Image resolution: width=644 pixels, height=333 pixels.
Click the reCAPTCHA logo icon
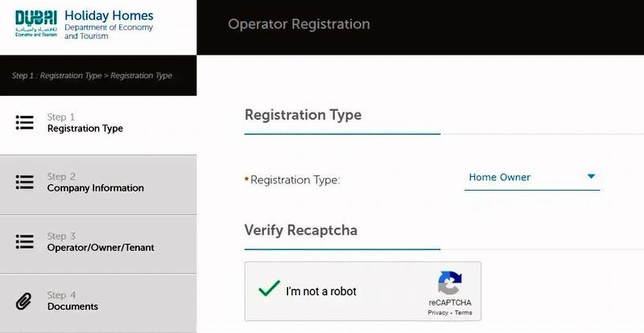tap(450, 283)
